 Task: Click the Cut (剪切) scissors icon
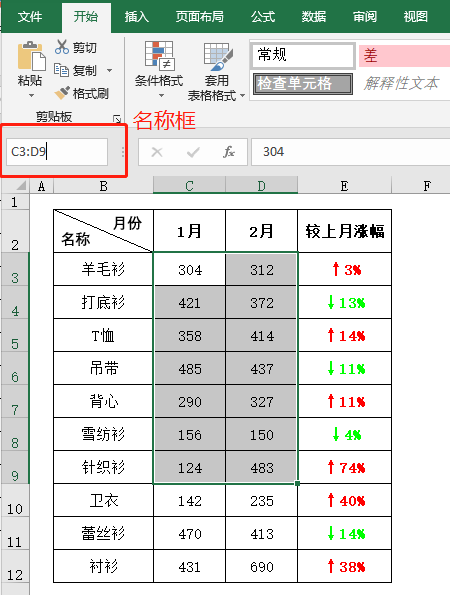61,47
